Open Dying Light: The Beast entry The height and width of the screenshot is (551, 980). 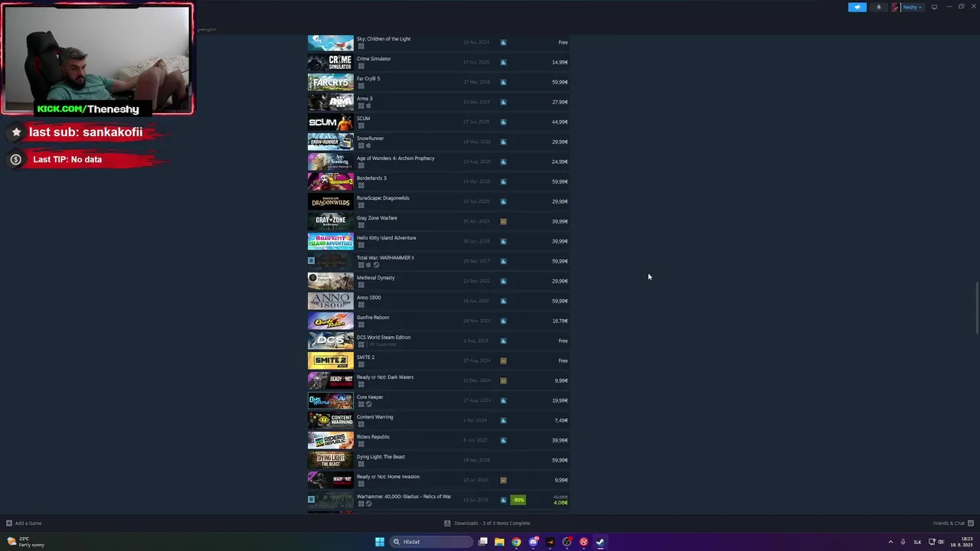pos(381,457)
